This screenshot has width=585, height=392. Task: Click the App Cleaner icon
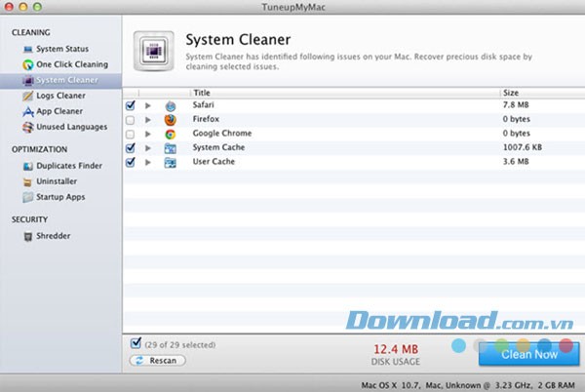pos(28,111)
